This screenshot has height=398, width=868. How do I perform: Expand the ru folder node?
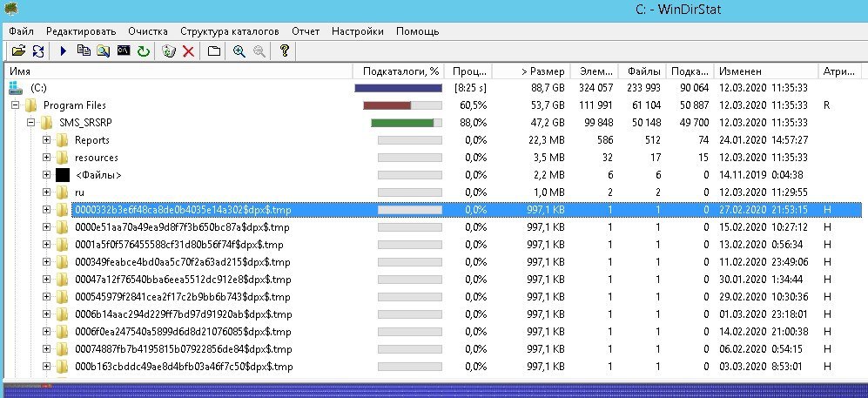click(x=46, y=192)
